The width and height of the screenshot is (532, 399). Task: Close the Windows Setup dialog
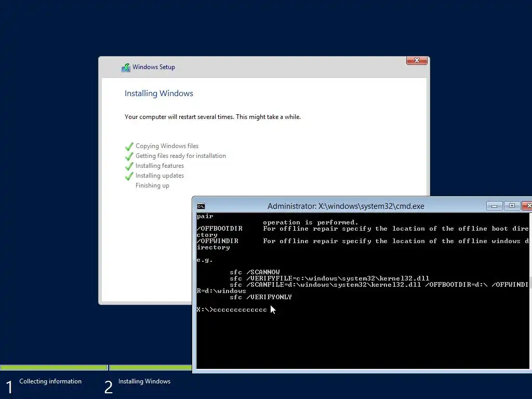coord(417,60)
